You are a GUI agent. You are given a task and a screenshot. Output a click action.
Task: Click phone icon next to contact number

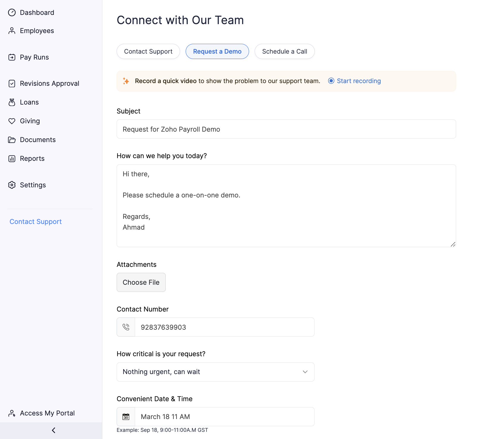point(126,327)
